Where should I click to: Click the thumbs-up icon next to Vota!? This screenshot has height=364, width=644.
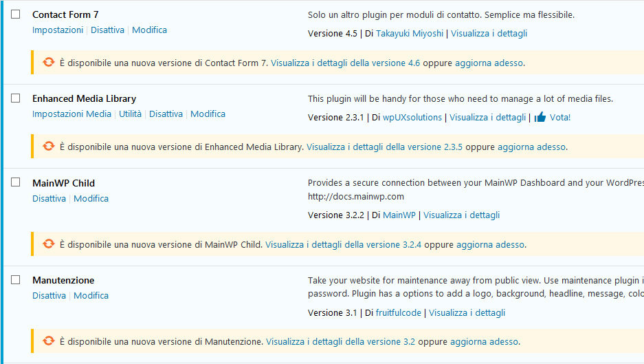(x=540, y=117)
